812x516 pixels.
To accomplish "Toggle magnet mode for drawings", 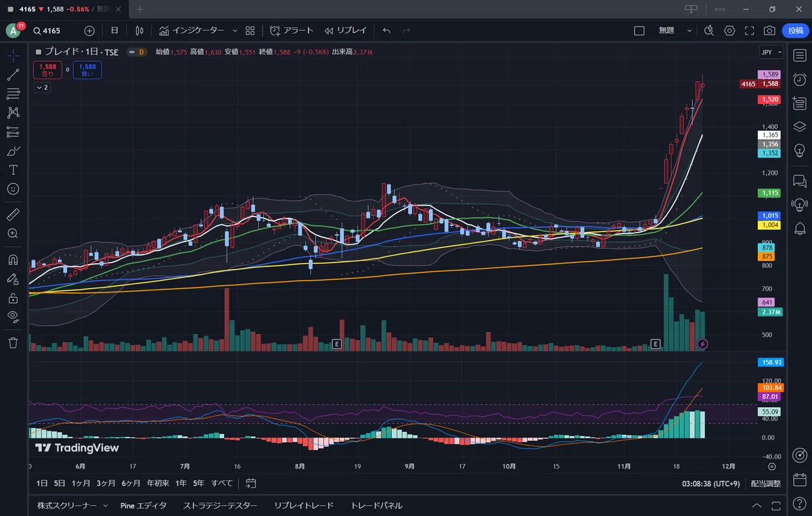I will (13, 259).
